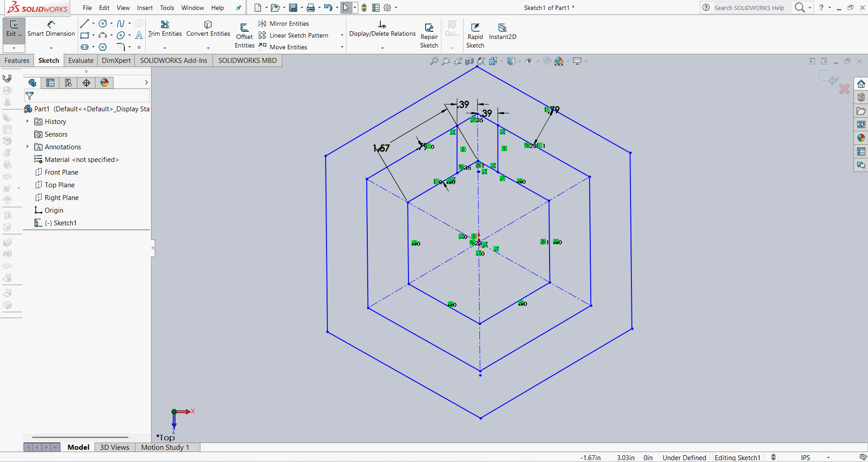Select the Spline sketch tool
Viewport: 868px width, 462px height.
(121, 24)
